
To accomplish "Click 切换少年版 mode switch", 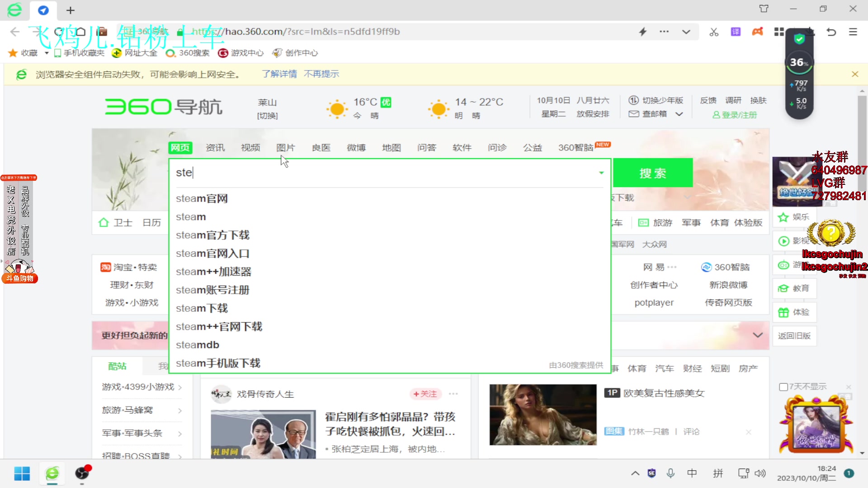I will pos(656,100).
